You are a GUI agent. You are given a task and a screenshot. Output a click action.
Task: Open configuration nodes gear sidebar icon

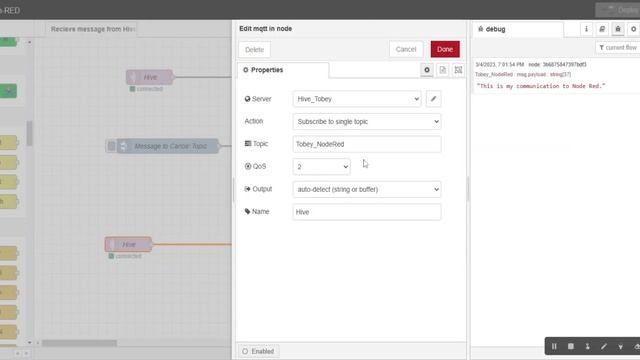(633, 29)
